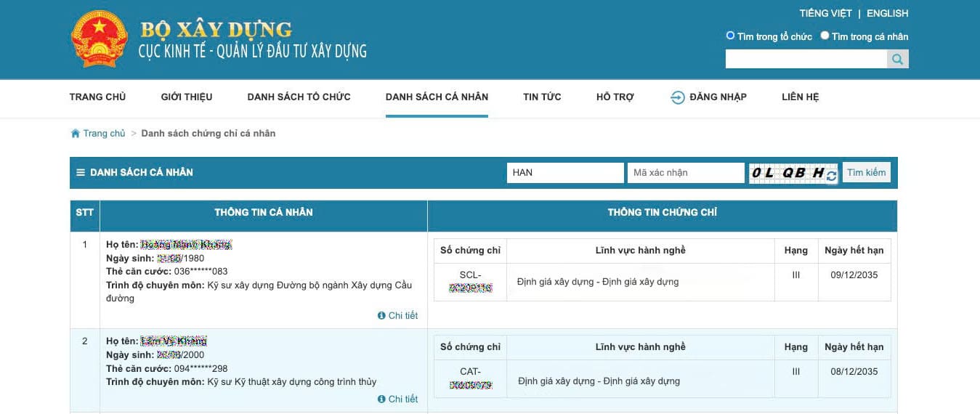Click the hamburger icon beside Danh sách cá nhân

81,173
